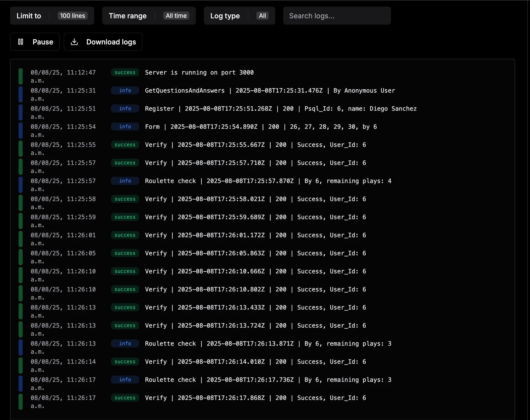Click the 11:12:47 timestamp
530x420 pixels.
(63, 77)
